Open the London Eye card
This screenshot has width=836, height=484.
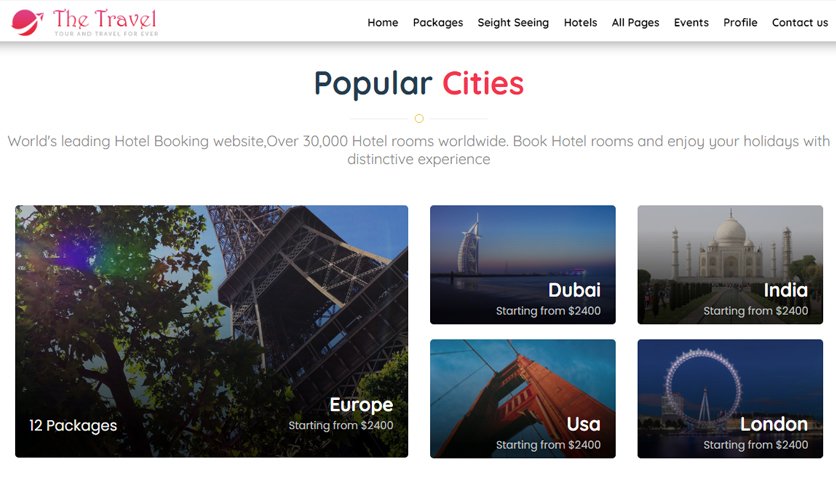coord(730,399)
